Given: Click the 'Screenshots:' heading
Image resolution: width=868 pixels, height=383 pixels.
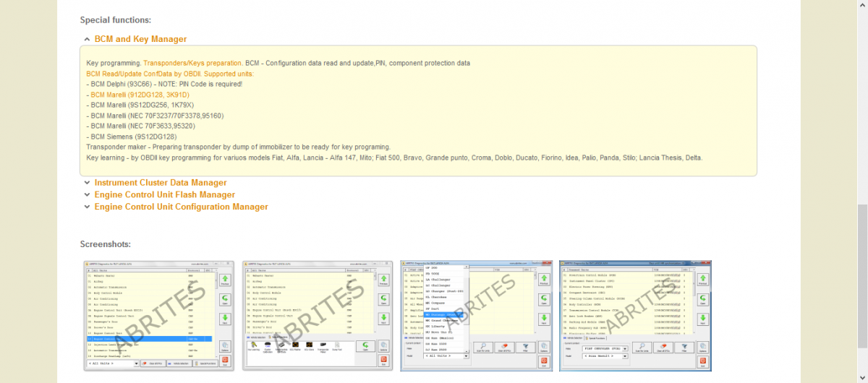Looking at the screenshot, I should pyautogui.click(x=106, y=245).
